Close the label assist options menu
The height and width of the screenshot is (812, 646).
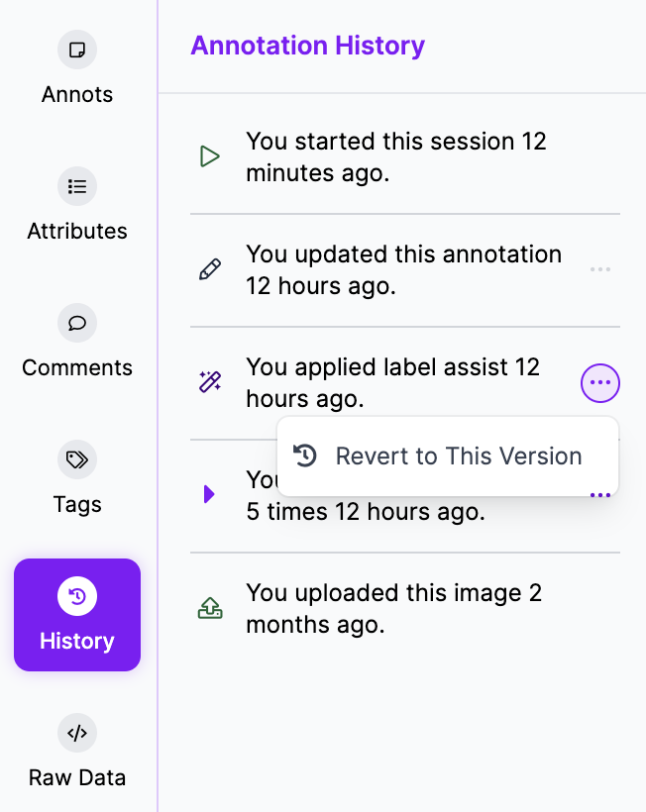point(599,383)
